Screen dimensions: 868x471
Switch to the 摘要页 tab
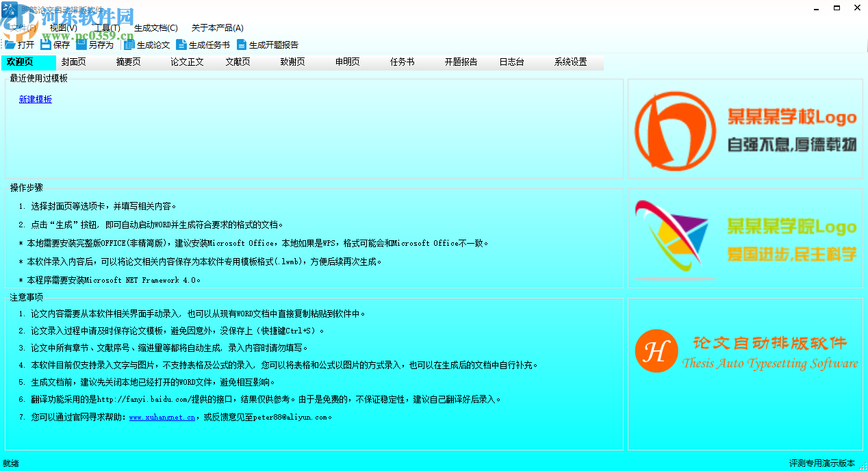[138, 62]
